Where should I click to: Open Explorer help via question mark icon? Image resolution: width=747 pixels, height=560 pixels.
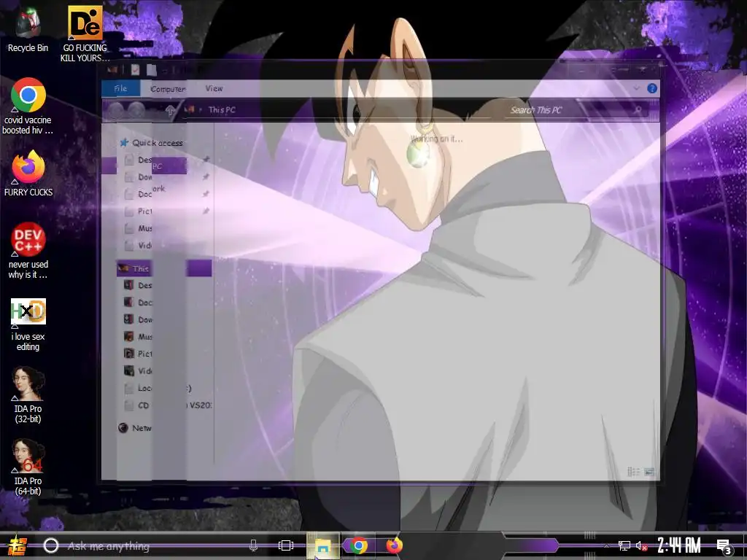pos(651,88)
